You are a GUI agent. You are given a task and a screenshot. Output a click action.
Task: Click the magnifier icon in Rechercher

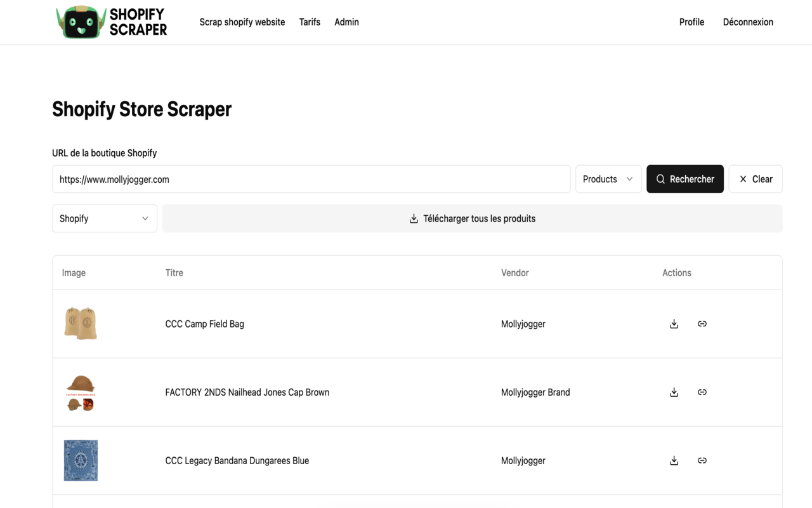pyautogui.click(x=660, y=179)
